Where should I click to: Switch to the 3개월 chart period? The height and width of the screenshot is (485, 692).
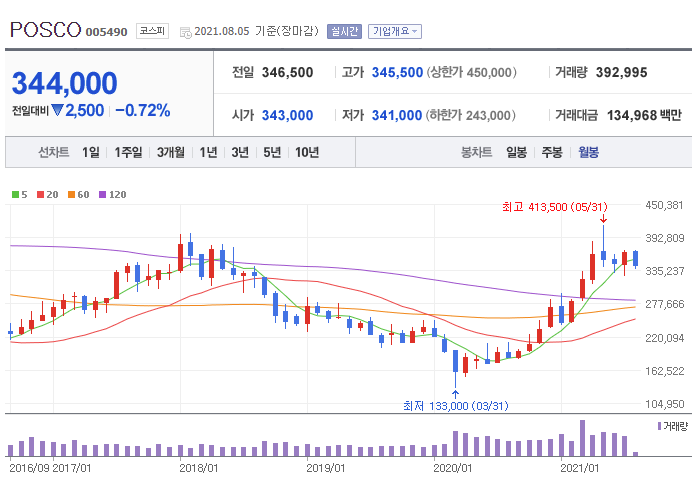pyautogui.click(x=171, y=152)
